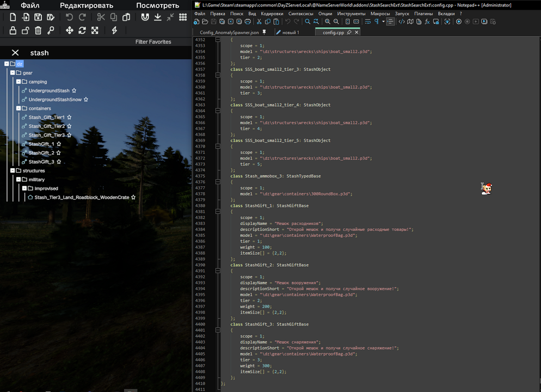Fold the StashGift_1 class block at line 4381
This screenshot has height=392, width=541.
click(x=218, y=212)
